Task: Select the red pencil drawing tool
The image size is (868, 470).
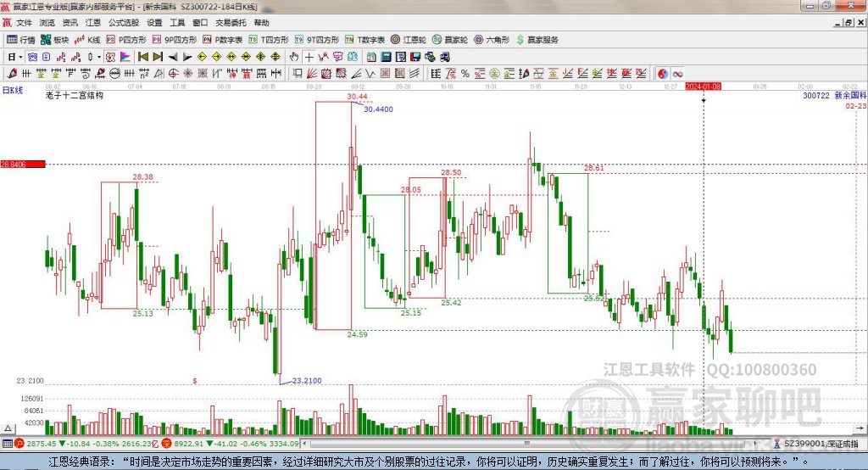Action: coord(12,73)
